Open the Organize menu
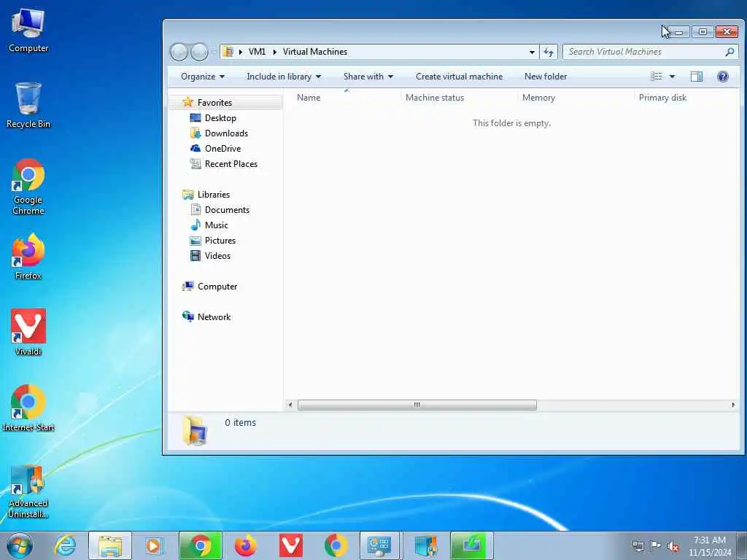This screenshot has height=560, width=747. tap(203, 77)
